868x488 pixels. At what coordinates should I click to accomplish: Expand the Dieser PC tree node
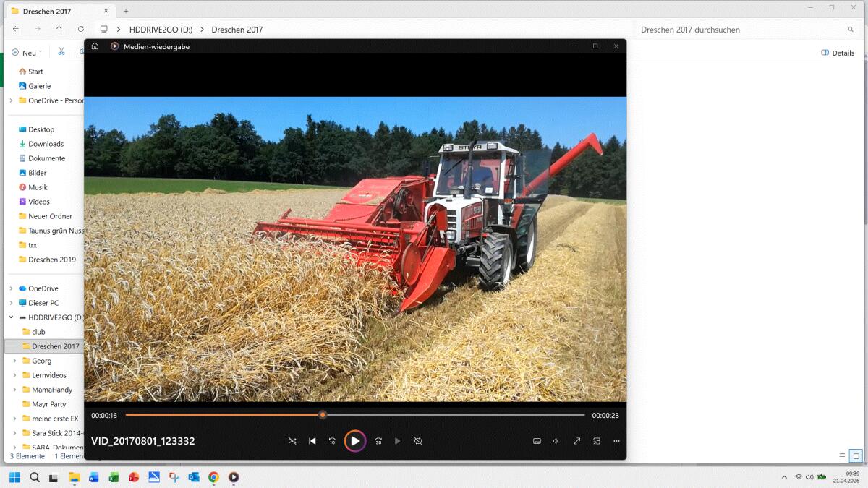point(11,303)
